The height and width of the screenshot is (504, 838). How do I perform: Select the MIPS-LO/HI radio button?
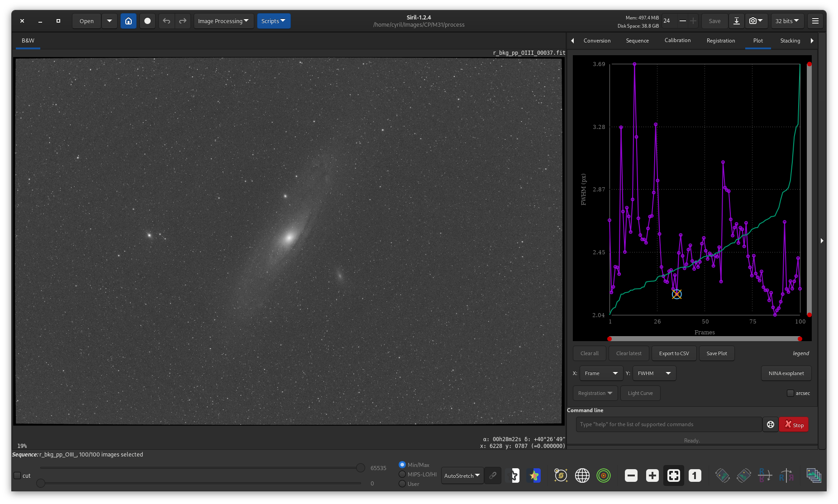click(402, 474)
